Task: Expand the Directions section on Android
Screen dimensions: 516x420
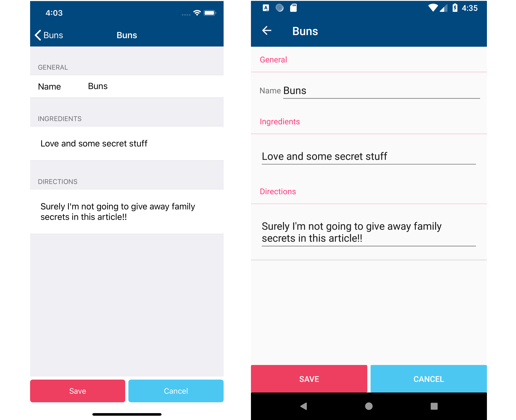Action: (x=278, y=192)
